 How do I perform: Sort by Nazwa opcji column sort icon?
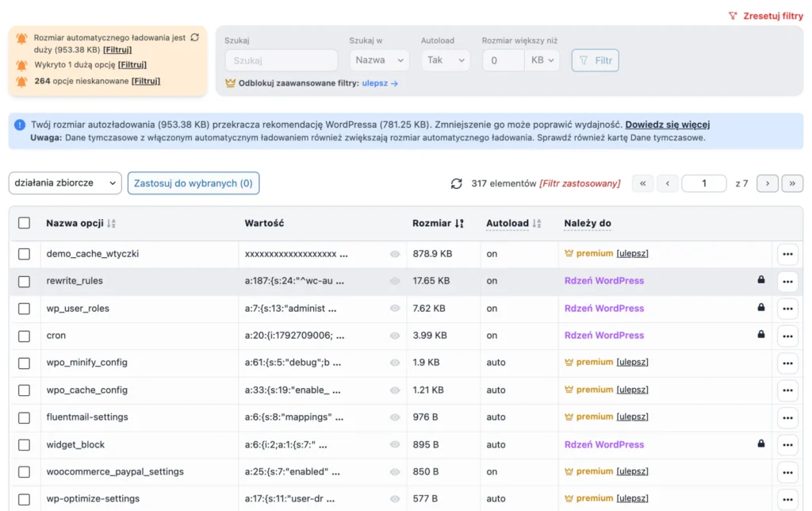[111, 224]
